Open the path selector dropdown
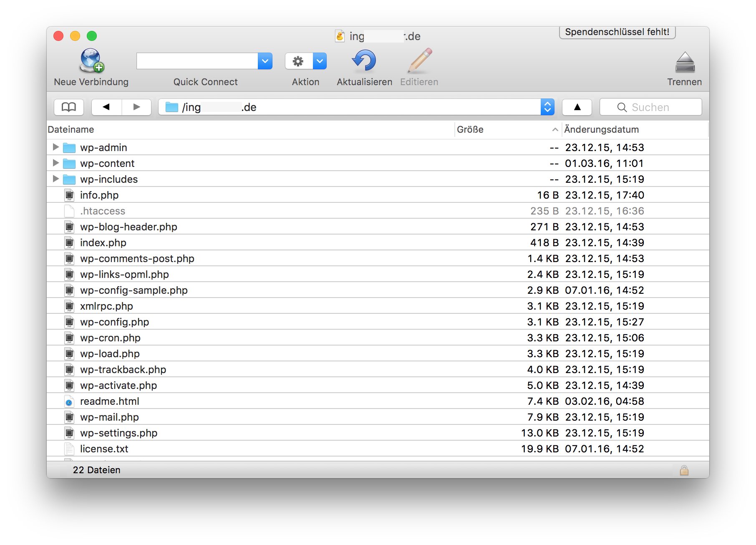 click(547, 107)
